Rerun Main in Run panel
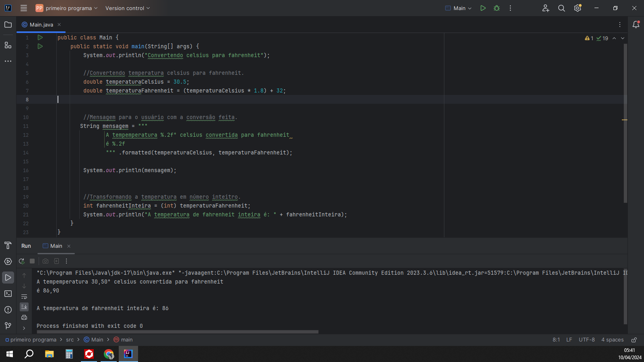This screenshot has width=644, height=362. pos(22,261)
